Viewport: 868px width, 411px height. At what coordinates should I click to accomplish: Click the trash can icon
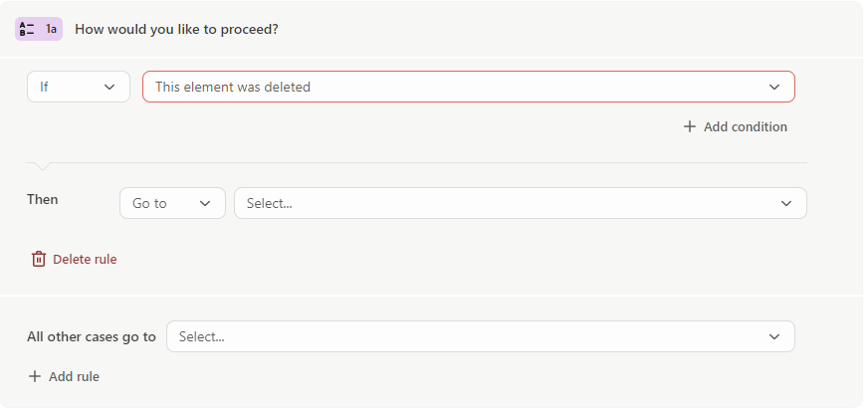(x=38, y=259)
